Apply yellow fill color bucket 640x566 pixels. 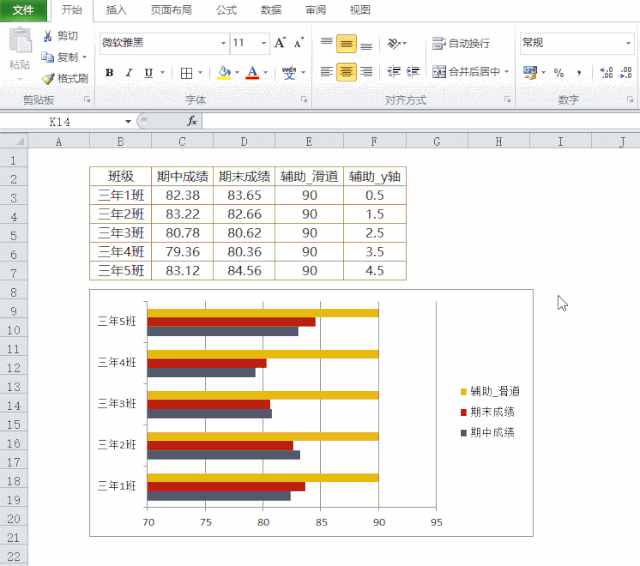pos(224,73)
